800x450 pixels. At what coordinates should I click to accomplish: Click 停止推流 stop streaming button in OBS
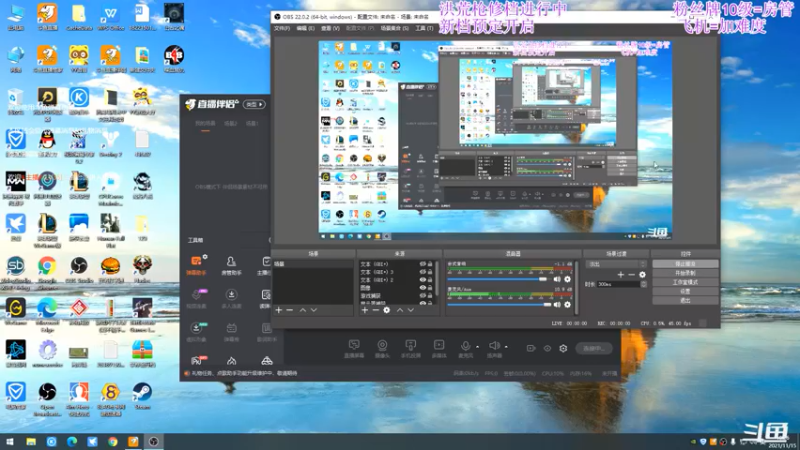tap(685, 264)
